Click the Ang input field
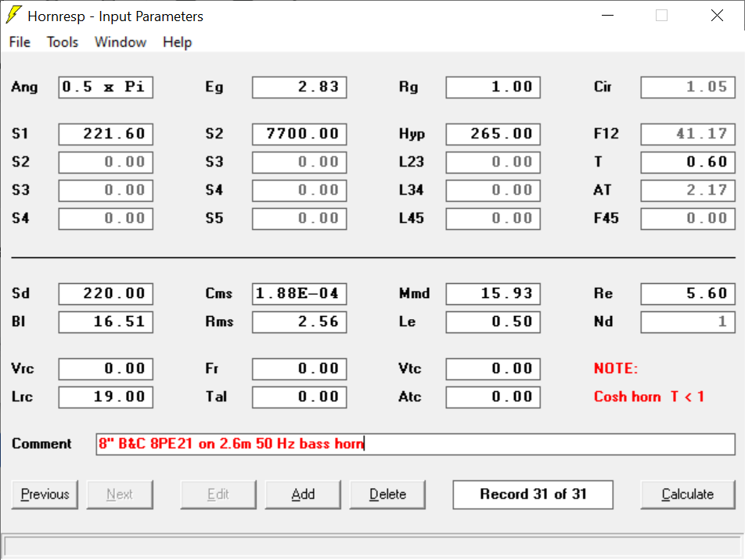This screenshot has height=560, width=745. 106,87
